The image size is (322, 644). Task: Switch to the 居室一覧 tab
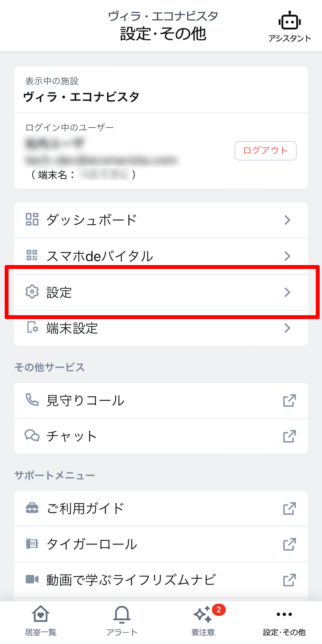40,621
